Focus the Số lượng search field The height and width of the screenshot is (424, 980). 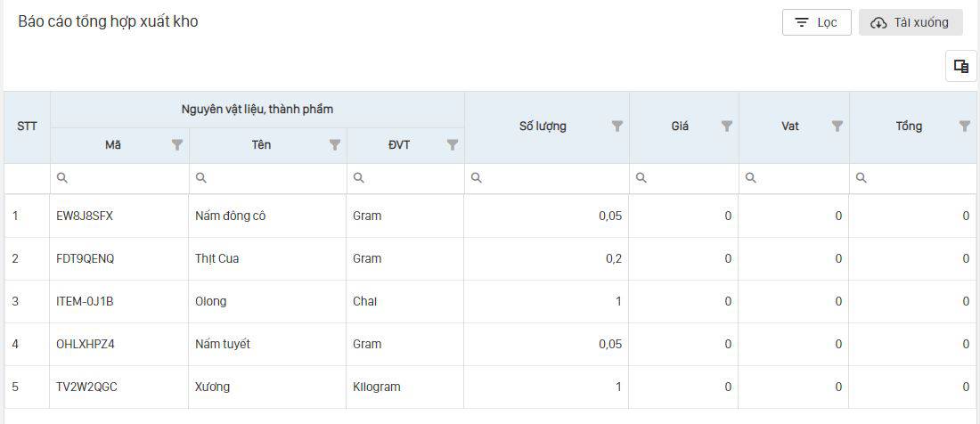pos(552,178)
